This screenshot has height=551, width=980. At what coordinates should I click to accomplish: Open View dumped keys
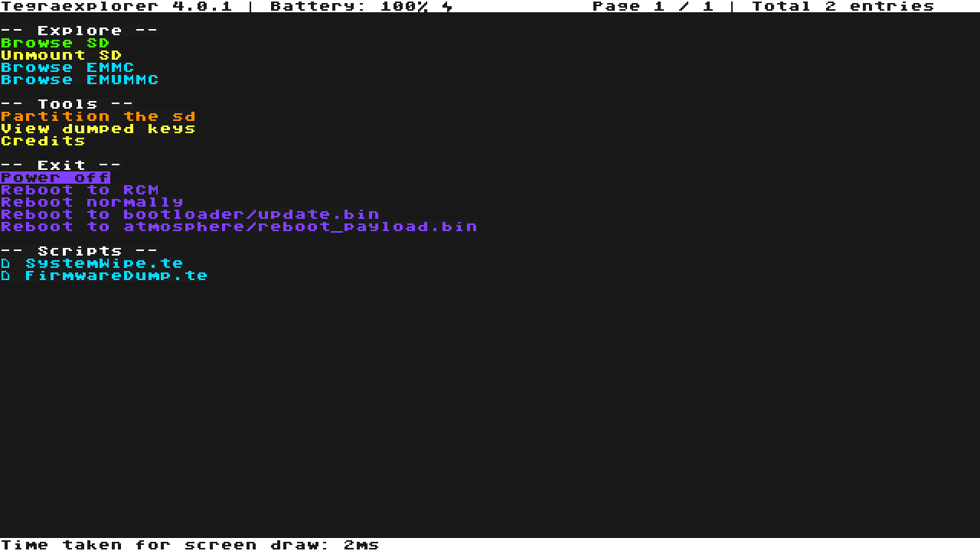pyautogui.click(x=98, y=129)
